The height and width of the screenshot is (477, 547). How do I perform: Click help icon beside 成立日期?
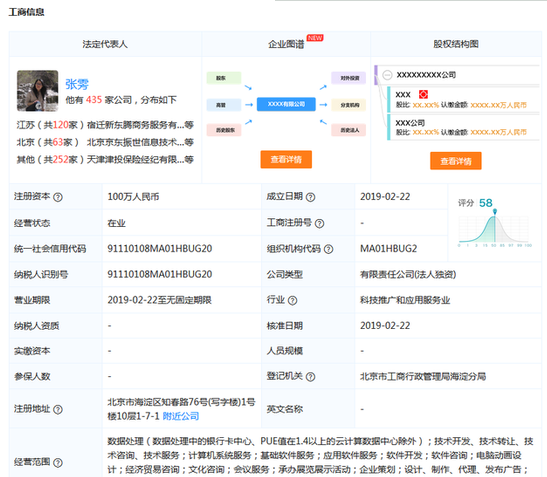click(310, 197)
